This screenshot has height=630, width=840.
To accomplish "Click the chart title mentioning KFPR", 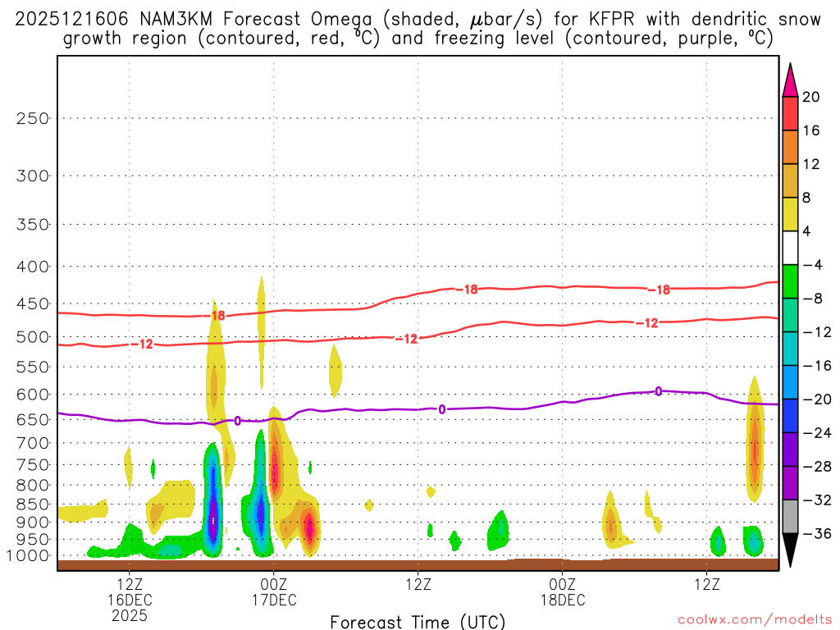I will click(x=418, y=29).
